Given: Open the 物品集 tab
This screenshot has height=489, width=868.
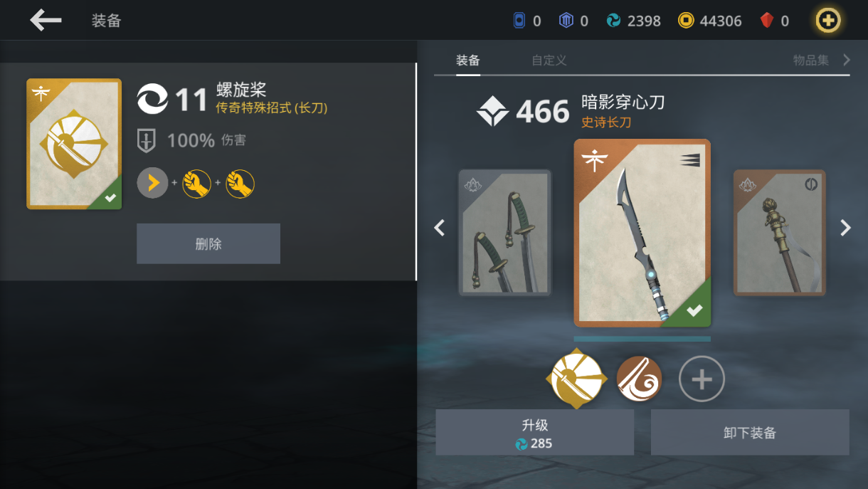Looking at the screenshot, I should point(811,61).
